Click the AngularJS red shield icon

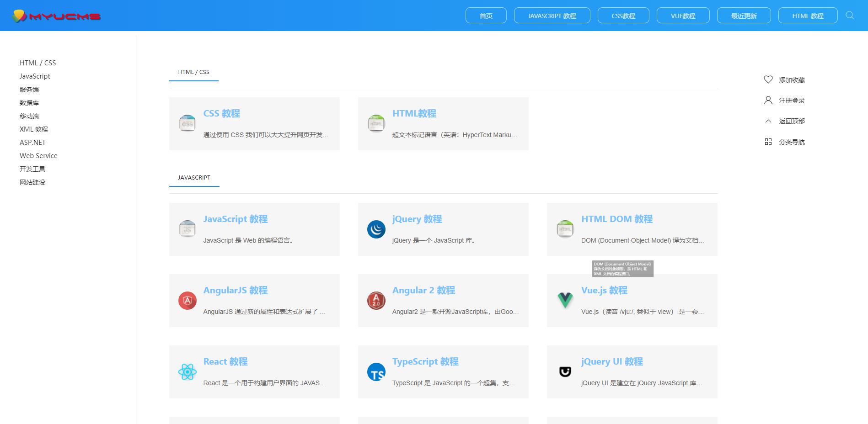tap(188, 300)
